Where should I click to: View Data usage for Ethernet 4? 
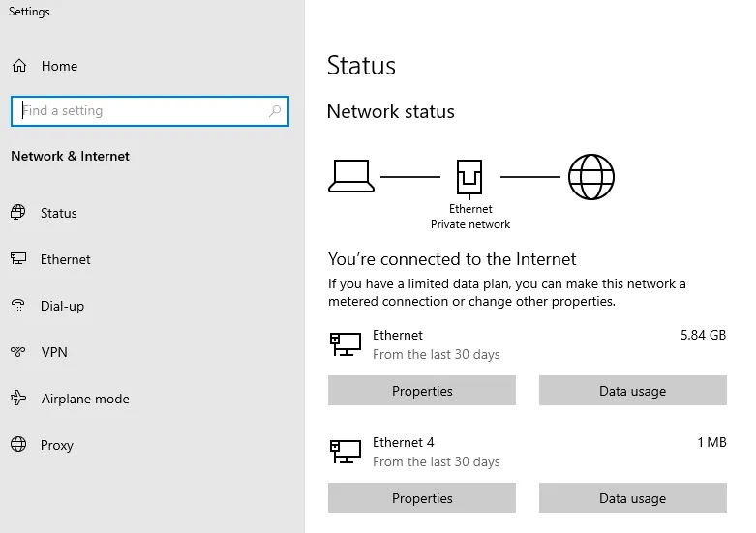pos(632,498)
